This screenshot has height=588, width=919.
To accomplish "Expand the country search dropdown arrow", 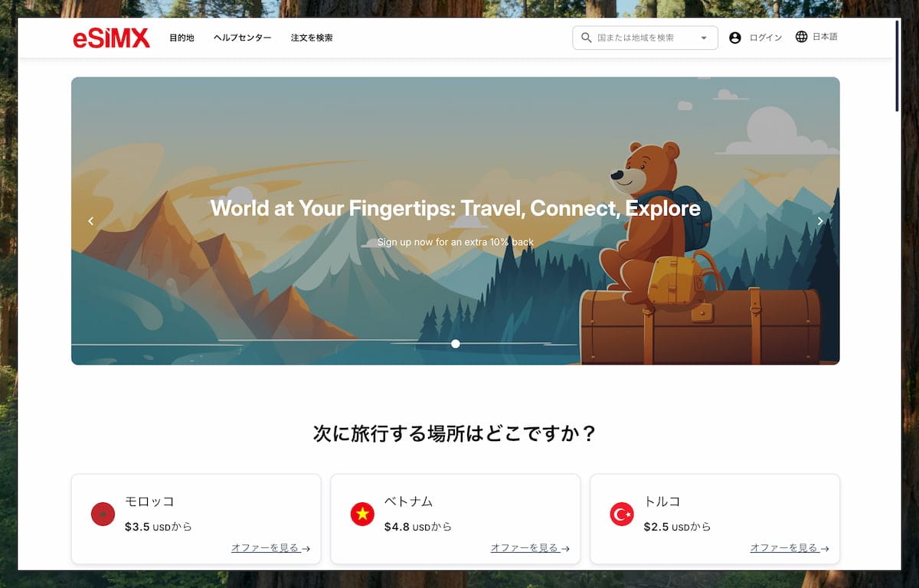I will pyautogui.click(x=704, y=38).
